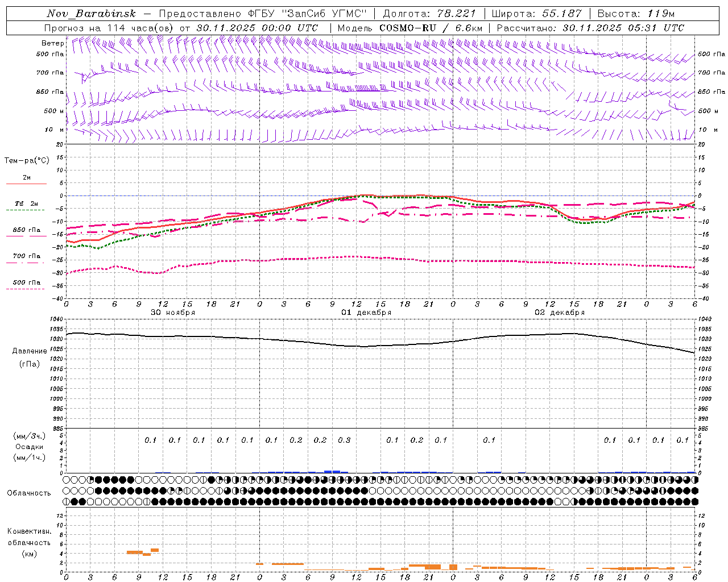728x582 pixels.
Task: Click the 'Тем-ра(°C)' temperature label
Action: [27, 161]
